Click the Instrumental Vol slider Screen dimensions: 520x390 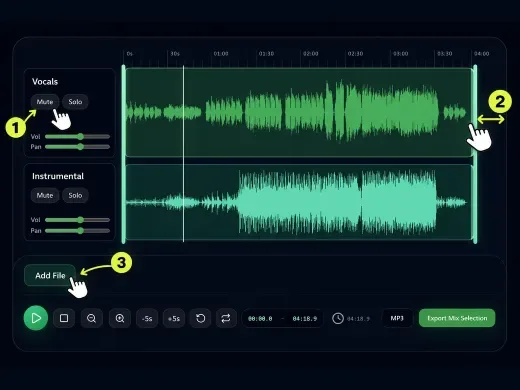(77, 220)
